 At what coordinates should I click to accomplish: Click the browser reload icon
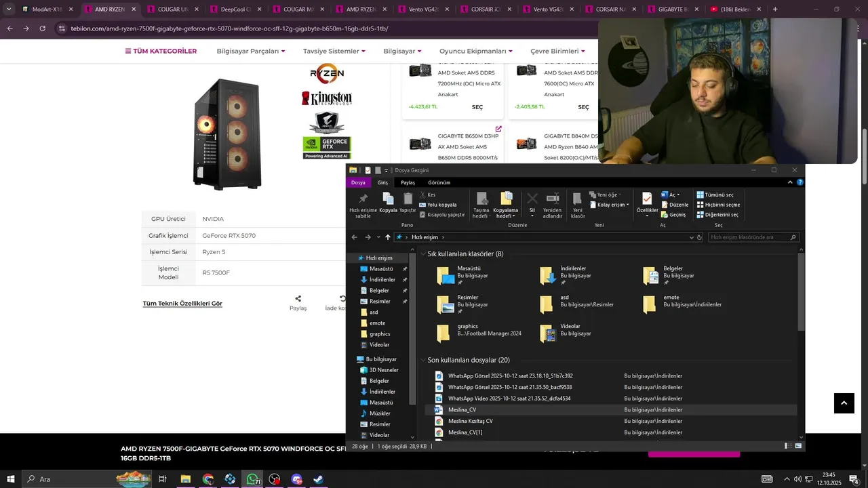pos(42,28)
